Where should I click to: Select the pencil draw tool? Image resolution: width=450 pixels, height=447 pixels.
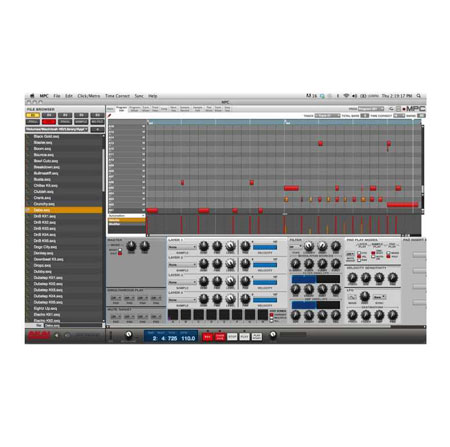[109, 115]
